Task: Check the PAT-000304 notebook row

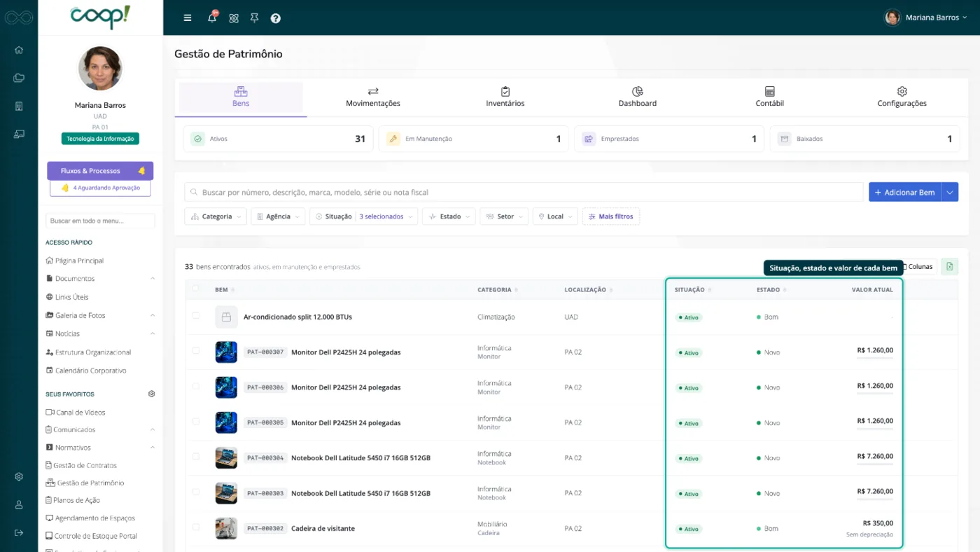Action: (196, 457)
